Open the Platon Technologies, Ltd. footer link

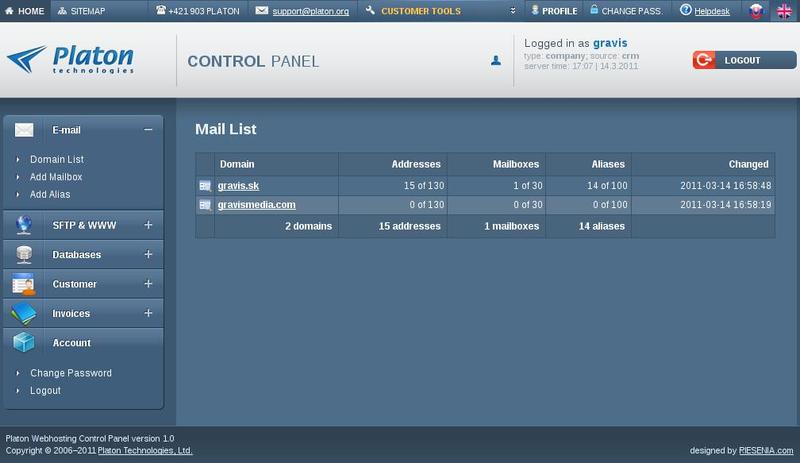tap(145, 451)
